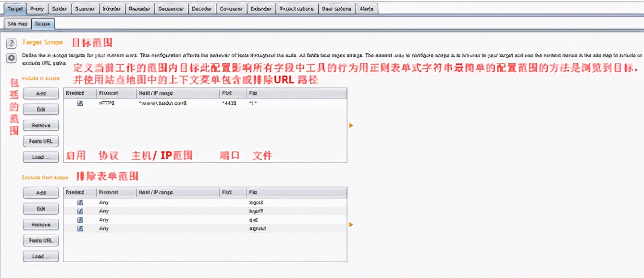Go to the Extender tab
644x278 pixels.
pos(261,9)
